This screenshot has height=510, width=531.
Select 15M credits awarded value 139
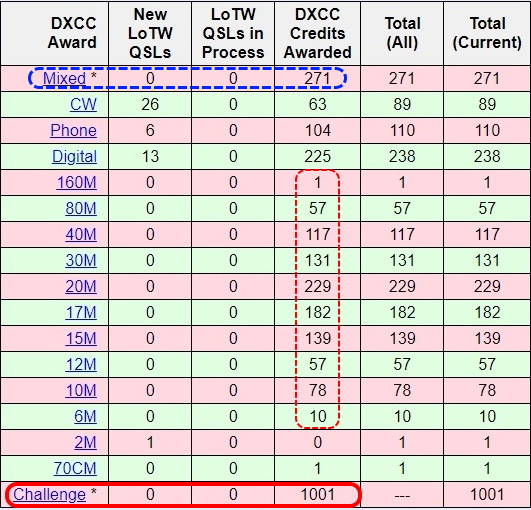(x=318, y=338)
